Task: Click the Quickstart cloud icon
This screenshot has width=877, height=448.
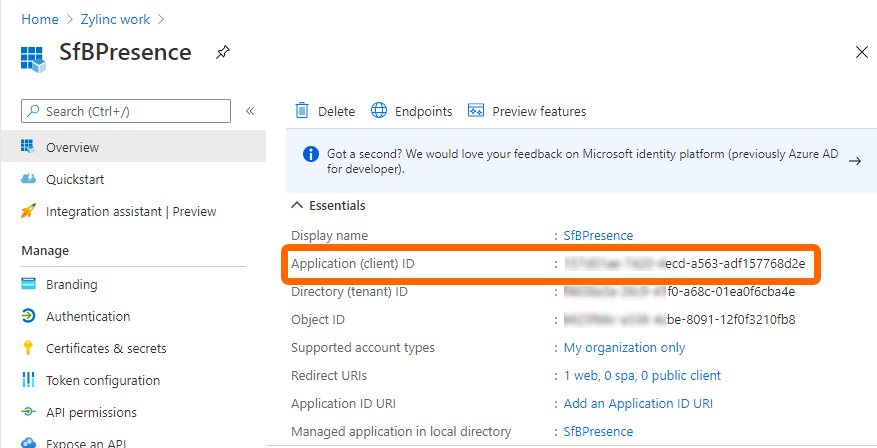Action: 28,179
